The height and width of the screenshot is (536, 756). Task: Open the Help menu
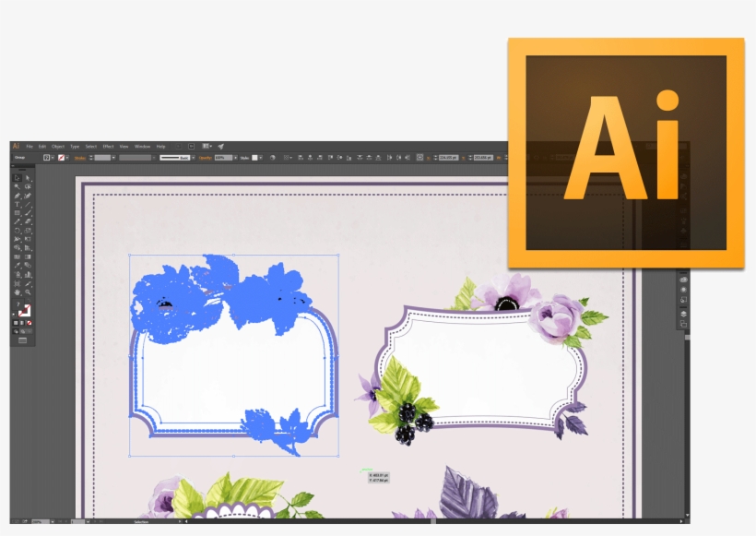[x=160, y=146]
